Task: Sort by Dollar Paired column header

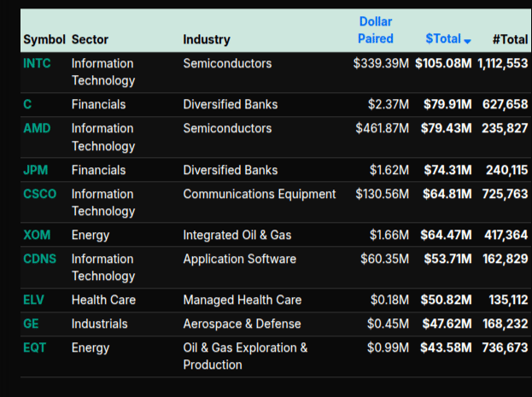Action: [x=376, y=30]
